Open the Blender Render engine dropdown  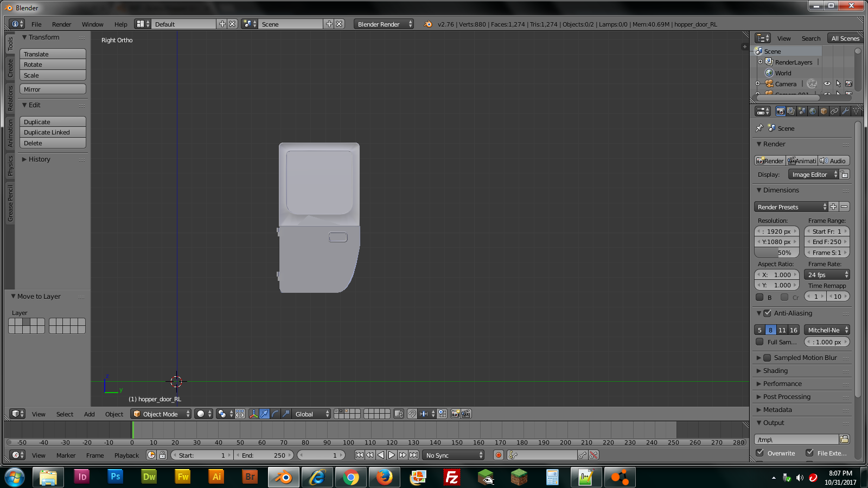click(x=384, y=24)
